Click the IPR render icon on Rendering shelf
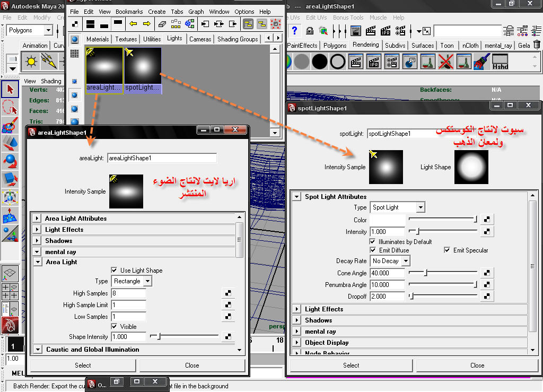This screenshot has width=543, height=392. pos(374,62)
